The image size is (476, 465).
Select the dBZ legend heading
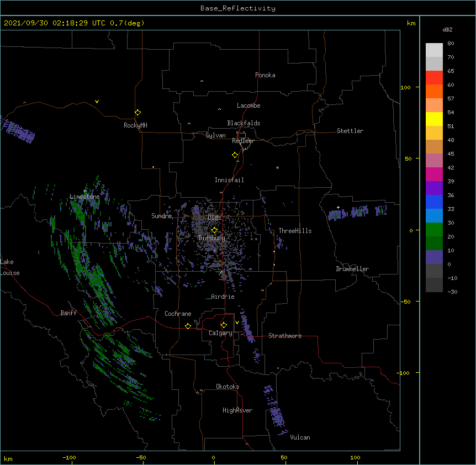(447, 29)
